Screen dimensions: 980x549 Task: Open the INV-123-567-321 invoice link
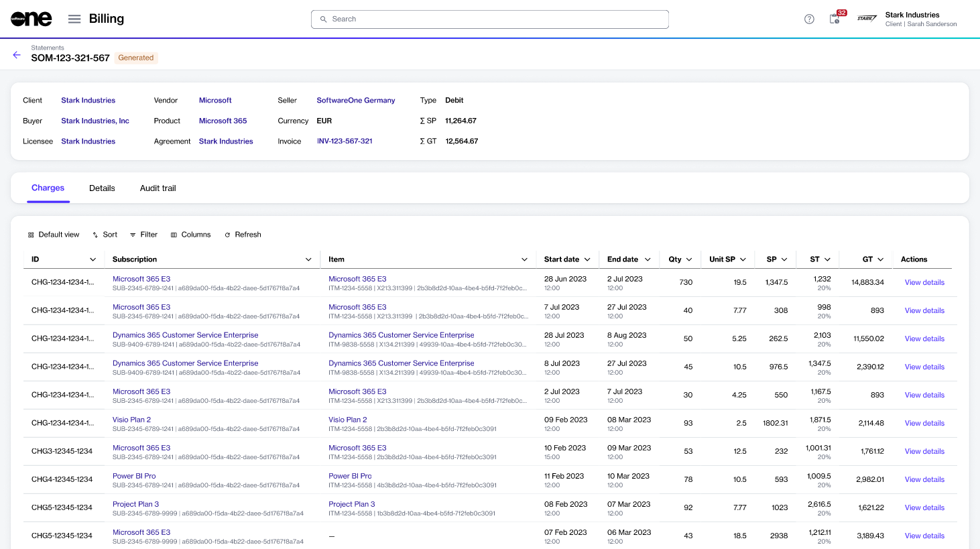click(345, 141)
